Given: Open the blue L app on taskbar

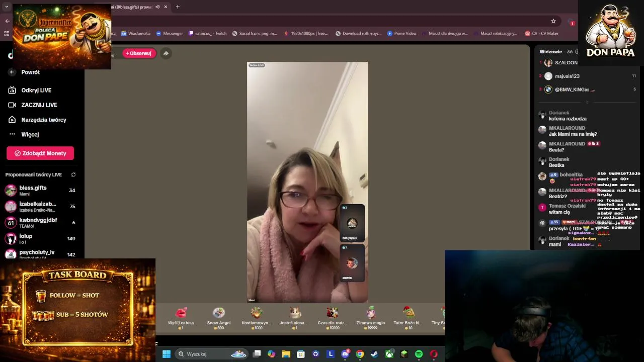Looking at the screenshot, I should click(331, 354).
